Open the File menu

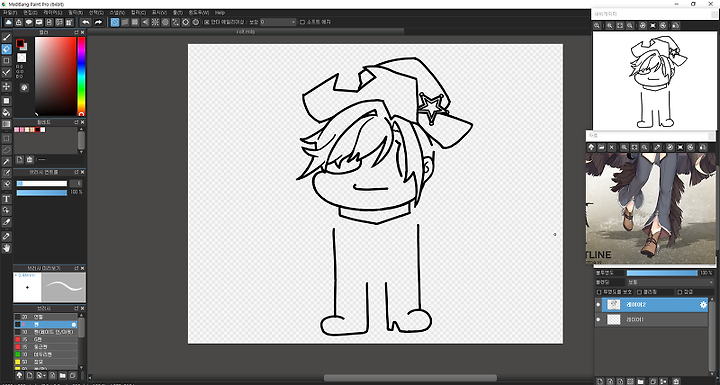pyautogui.click(x=10, y=12)
